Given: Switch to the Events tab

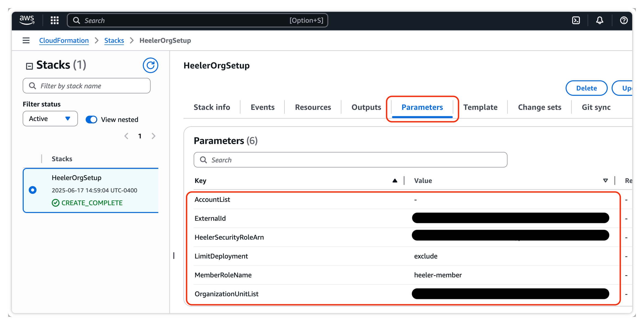Looking at the screenshot, I should tap(262, 107).
